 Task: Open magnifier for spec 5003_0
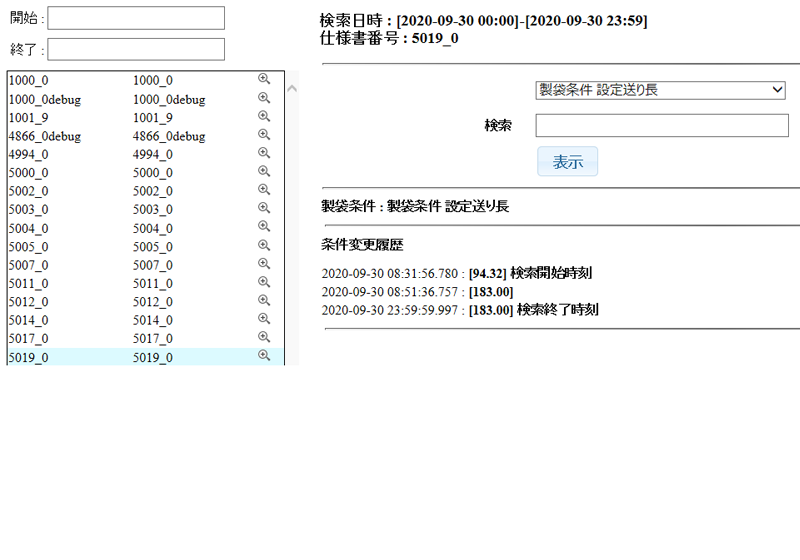(264, 208)
